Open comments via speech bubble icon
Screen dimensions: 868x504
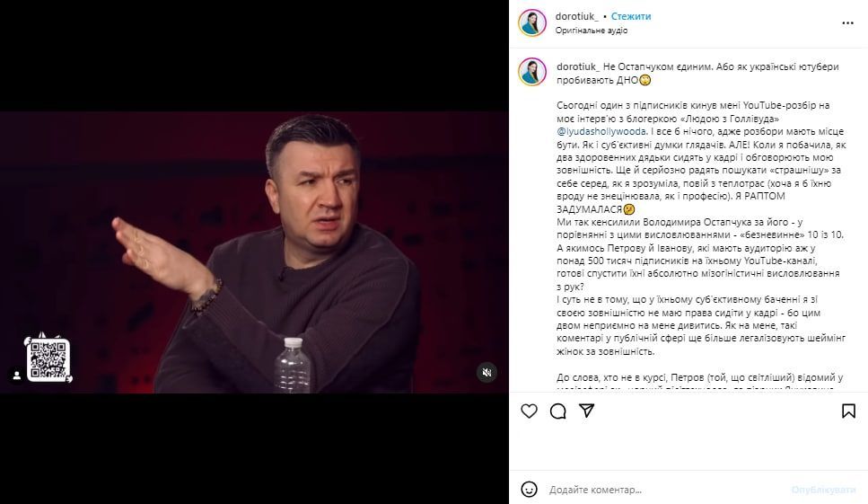pos(558,411)
